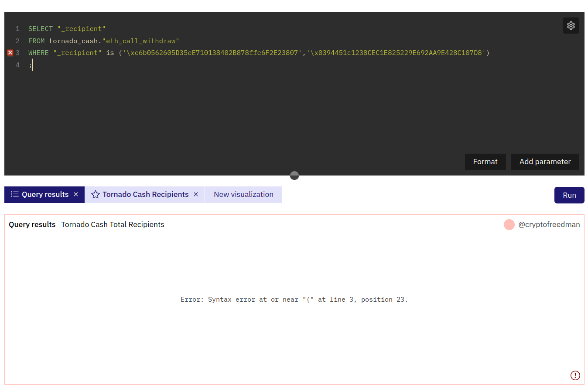
Task: Close the Tornado Cash Recipients tab
Action: tap(196, 194)
